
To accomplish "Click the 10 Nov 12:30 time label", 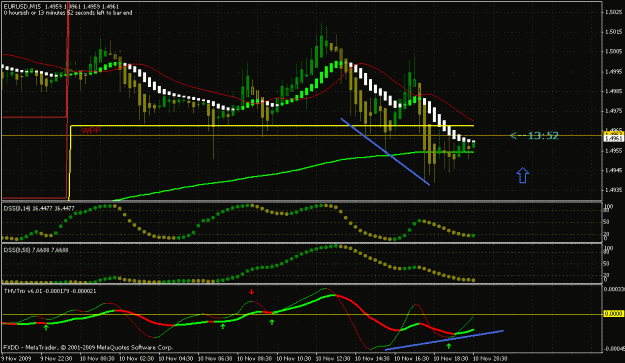I will pos(334,359).
